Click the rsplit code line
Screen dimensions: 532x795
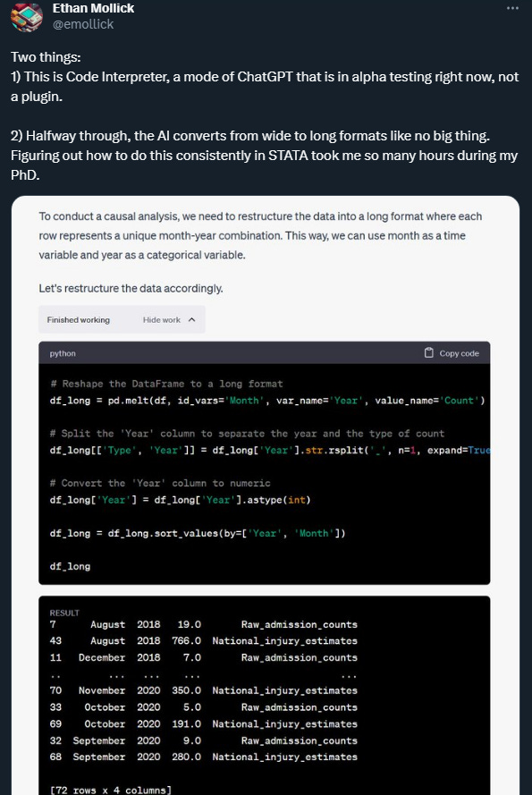pyautogui.click(x=270, y=450)
